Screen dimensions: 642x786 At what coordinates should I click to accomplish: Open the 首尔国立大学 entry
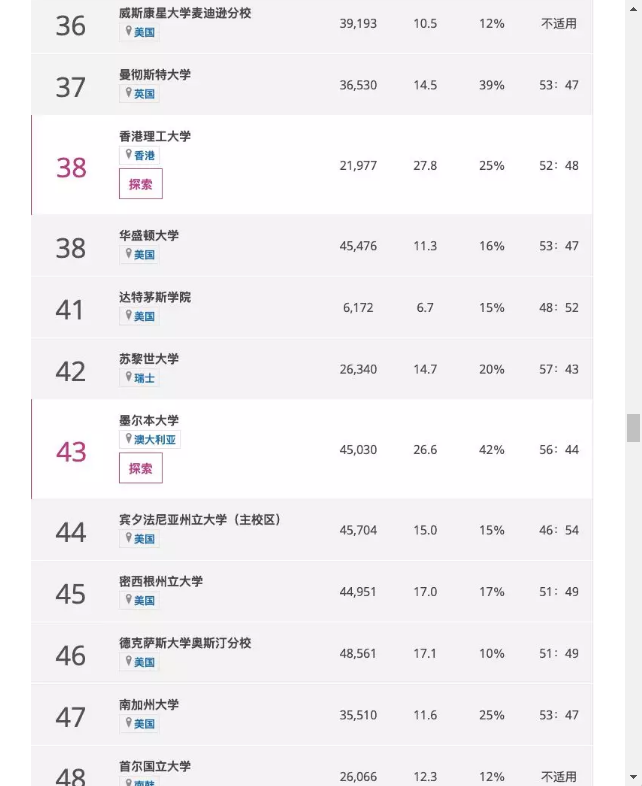pos(155,766)
